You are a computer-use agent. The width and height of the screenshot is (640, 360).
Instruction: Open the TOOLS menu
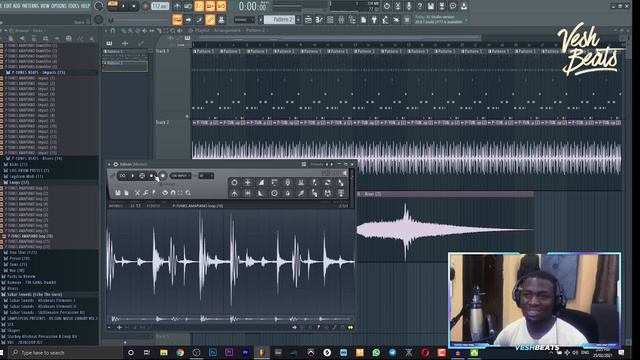(74, 6)
